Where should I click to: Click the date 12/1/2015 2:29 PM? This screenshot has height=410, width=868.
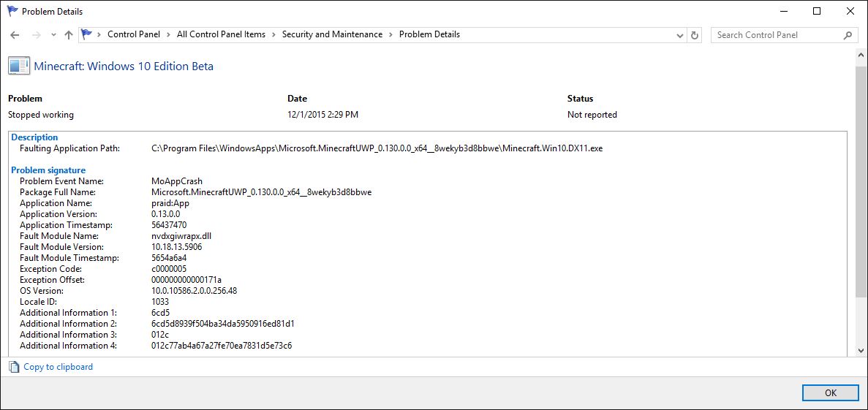click(322, 115)
